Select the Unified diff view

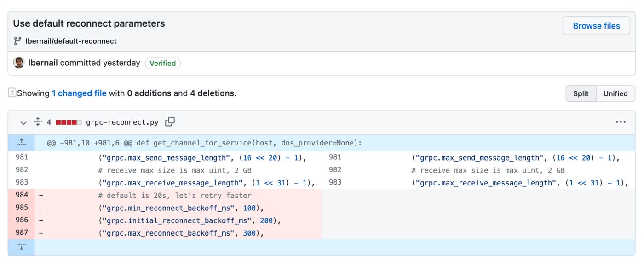pyautogui.click(x=615, y=93)
